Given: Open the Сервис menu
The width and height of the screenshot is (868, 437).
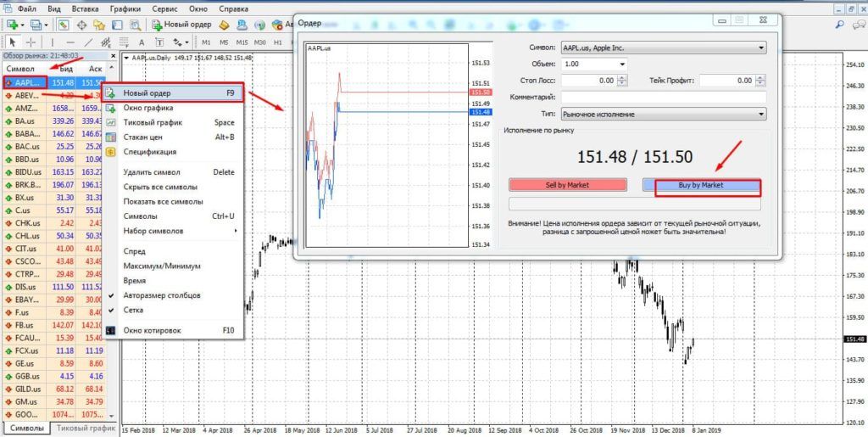Looking at the screenshot, I should tap(164, 7).
